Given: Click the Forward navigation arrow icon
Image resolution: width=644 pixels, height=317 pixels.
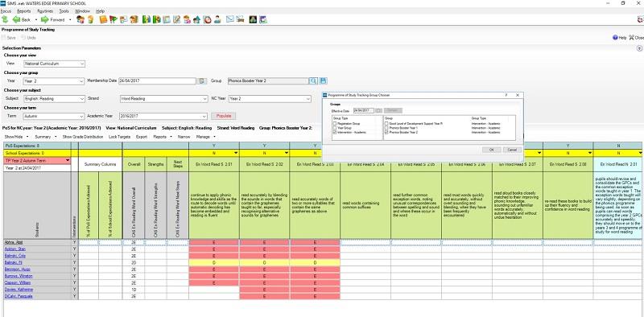Looking at the screenshot, I should point(44,19).
